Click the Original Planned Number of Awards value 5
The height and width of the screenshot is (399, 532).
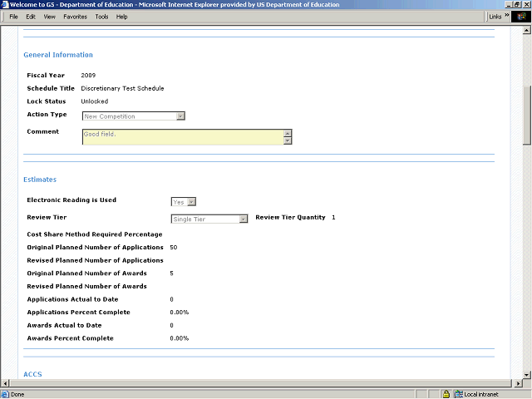click(171, 273)
